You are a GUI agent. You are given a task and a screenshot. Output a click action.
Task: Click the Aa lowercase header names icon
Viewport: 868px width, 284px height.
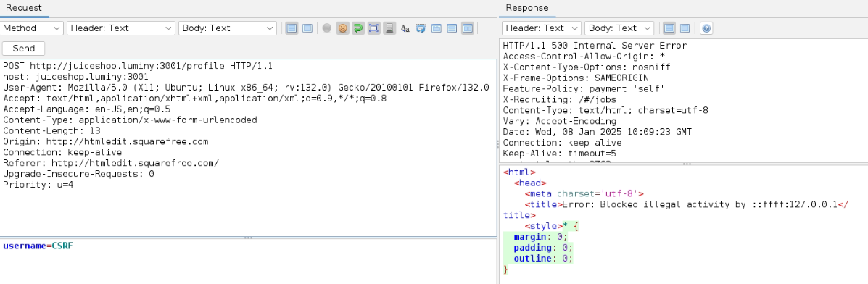[x=405, y=28]
